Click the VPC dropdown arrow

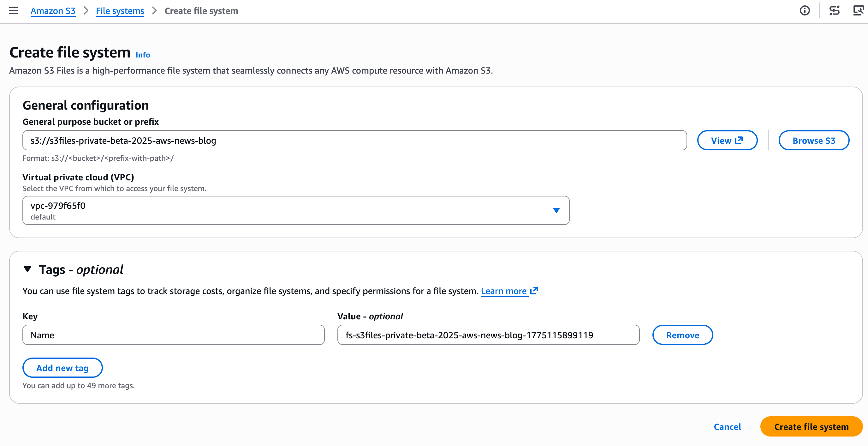556,210
